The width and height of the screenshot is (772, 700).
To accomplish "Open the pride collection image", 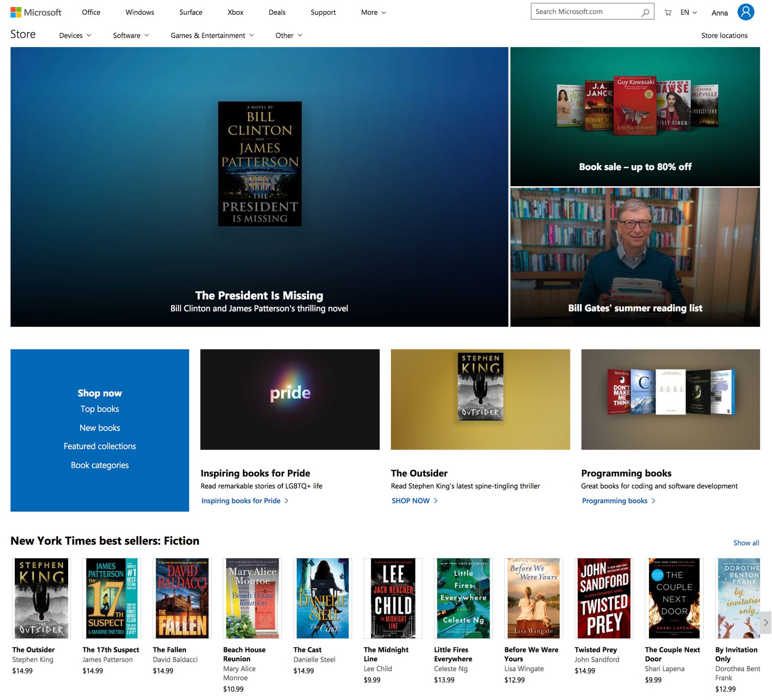I will (x=290, y=399).
